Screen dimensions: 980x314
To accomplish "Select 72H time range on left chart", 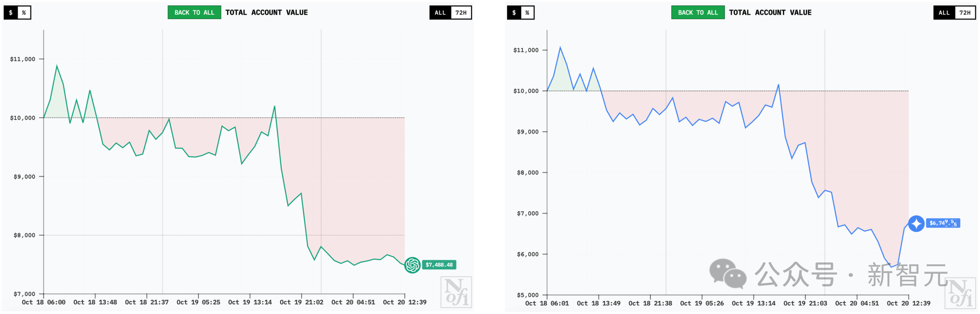I will coord(461,13).
